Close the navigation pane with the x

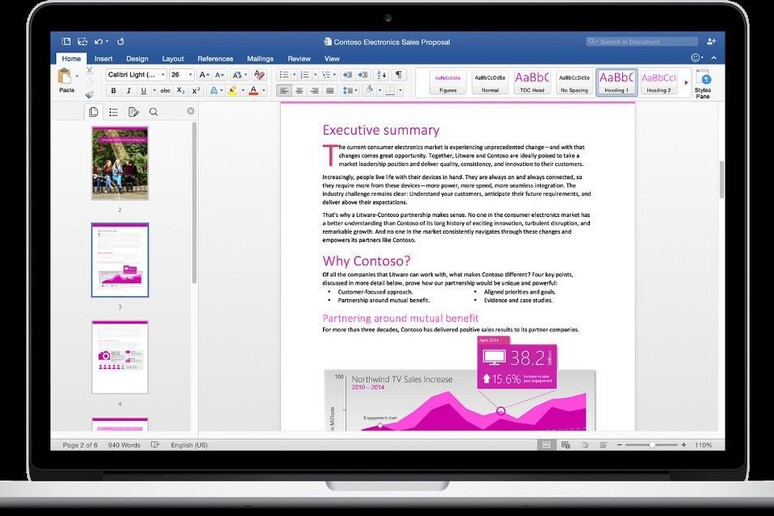[x=191, y=111]
